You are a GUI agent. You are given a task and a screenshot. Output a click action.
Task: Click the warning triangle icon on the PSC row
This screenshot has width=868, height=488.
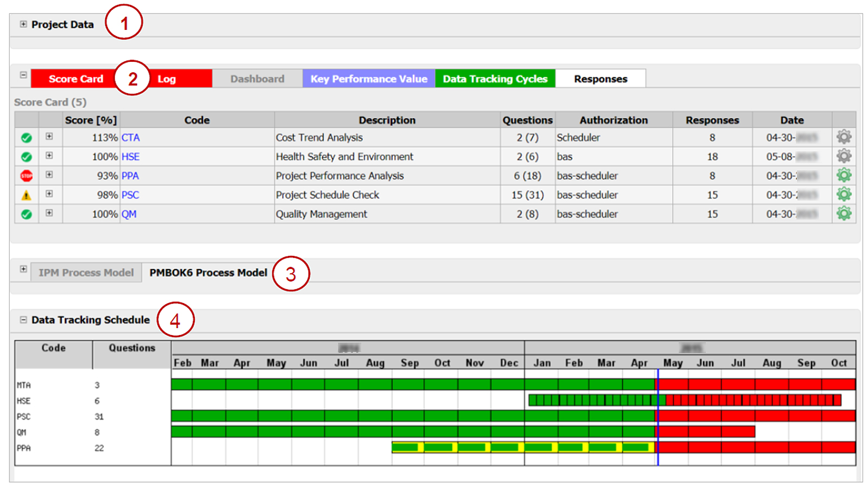click(x=25, y=195)
